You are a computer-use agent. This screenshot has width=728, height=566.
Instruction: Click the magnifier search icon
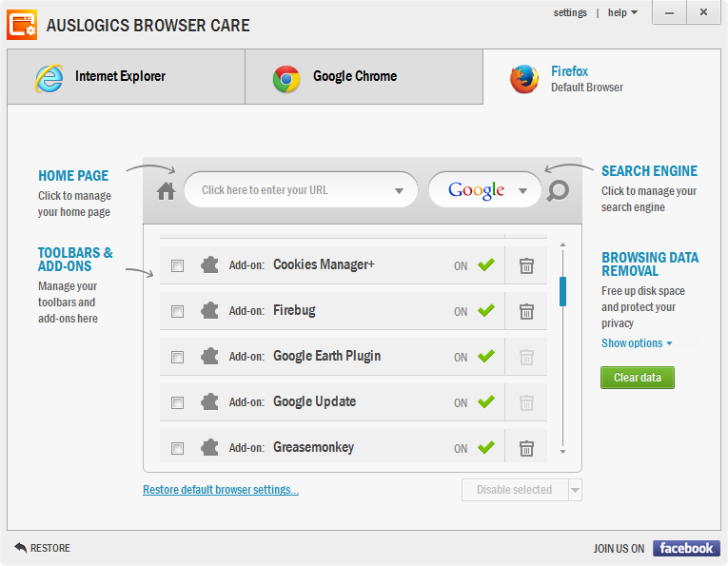558,190
